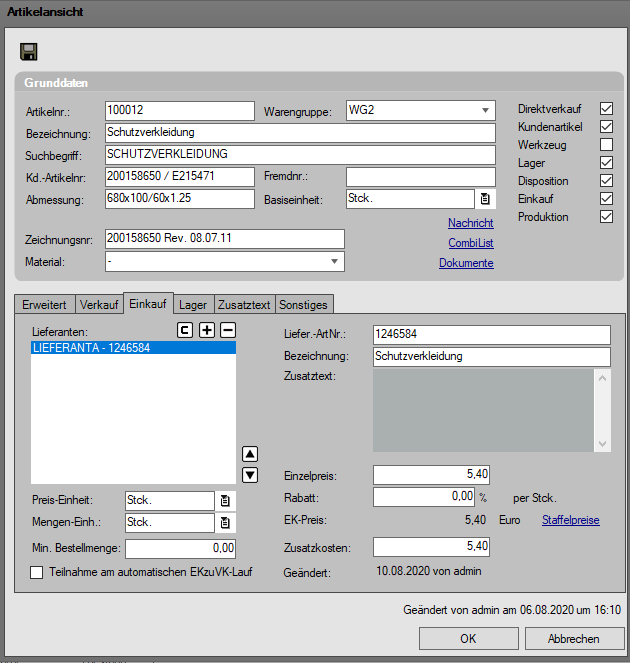Click the Einzelpreis field
This screenshot has width=630, height=663.
click(431, 475)
